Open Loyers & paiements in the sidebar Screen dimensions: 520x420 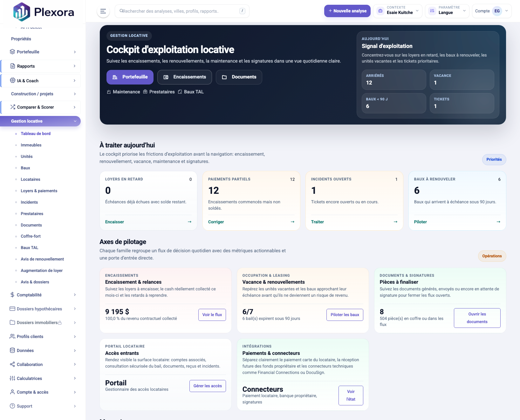point(39,191)
